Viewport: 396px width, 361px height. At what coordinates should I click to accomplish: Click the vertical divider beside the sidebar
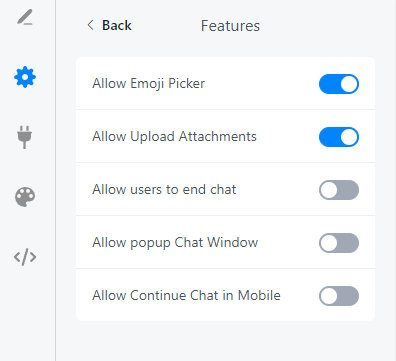click(x=56, y=180)
